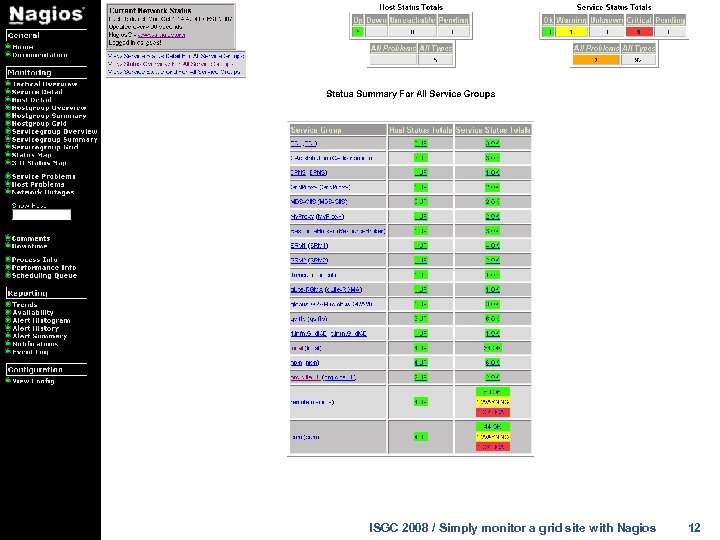
Task: Click the bullet icon next to Alert Histogram
Action: tap(8, 320)
